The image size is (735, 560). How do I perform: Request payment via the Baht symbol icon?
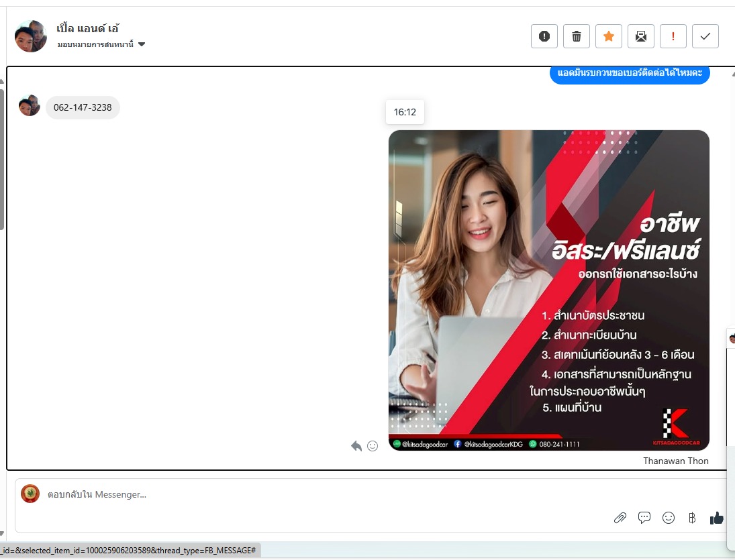(692, 517)
